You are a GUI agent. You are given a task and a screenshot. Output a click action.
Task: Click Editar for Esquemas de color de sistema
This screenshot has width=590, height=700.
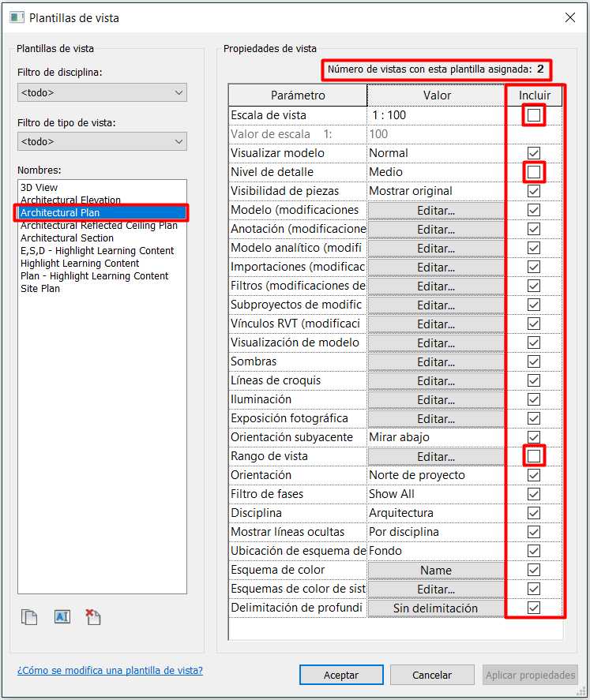pyautogui.click(x=436, y=590)
